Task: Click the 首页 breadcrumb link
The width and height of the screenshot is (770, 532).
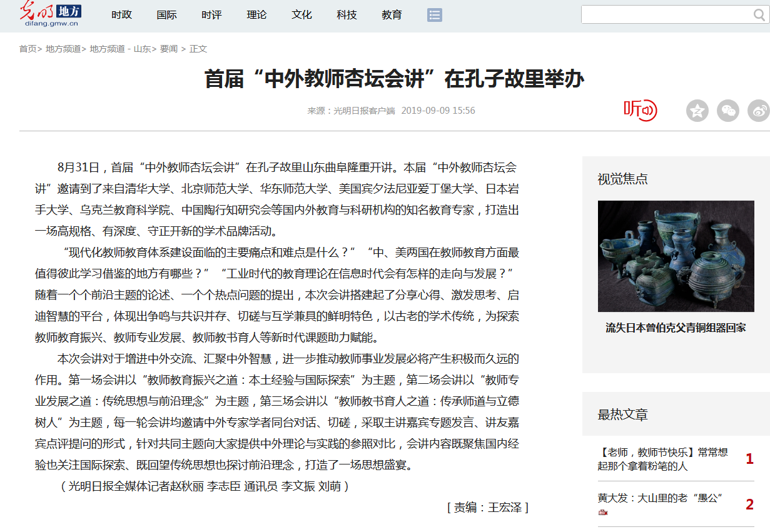Action: click(28, 49)
